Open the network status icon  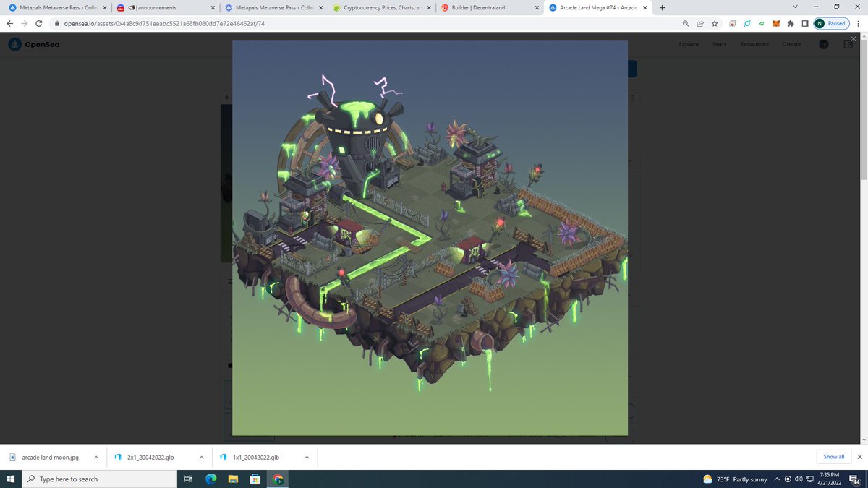coord(810,479)
